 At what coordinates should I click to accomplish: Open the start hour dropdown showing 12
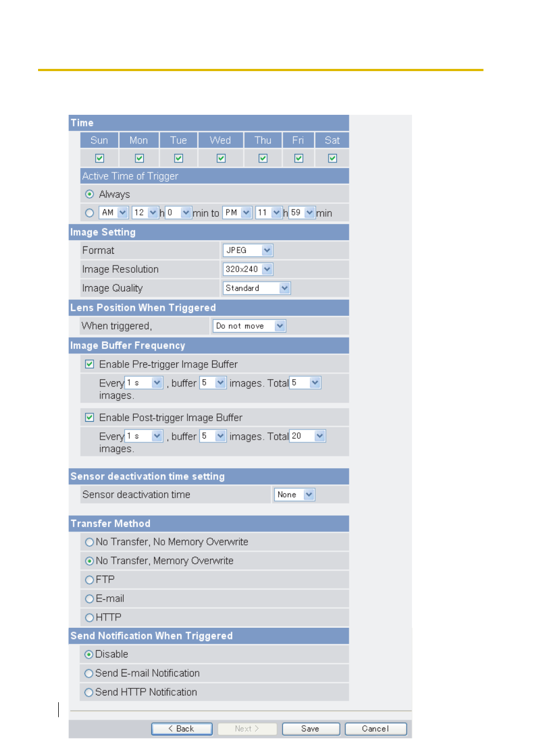[x=146, y=213]
